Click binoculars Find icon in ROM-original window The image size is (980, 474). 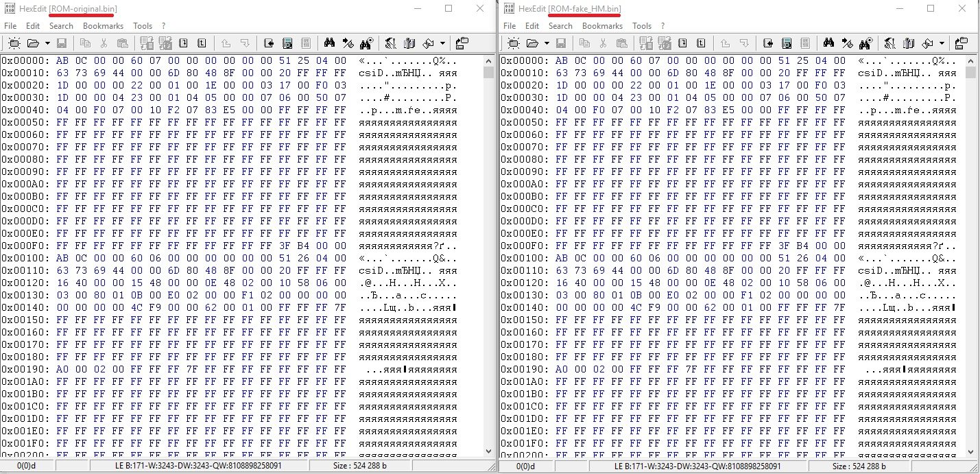coord(329,43)
